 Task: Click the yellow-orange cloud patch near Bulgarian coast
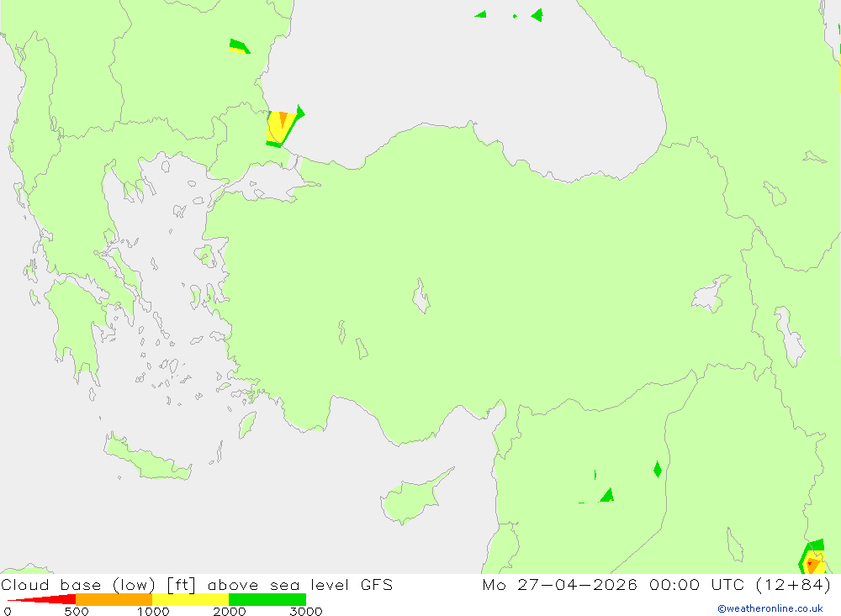coord(283,128)
